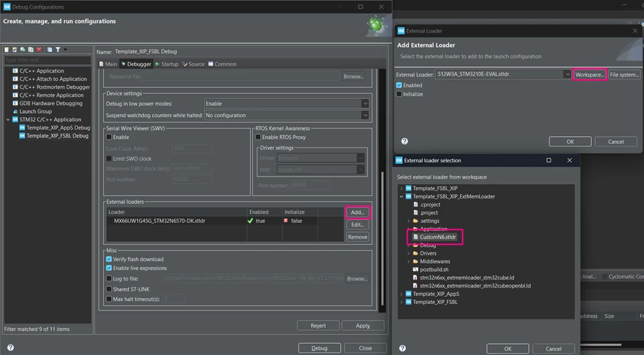The width and height of the screenshot is (644, 355).
Task: Click the Export launch configuration icon
Action: [22, 50]
